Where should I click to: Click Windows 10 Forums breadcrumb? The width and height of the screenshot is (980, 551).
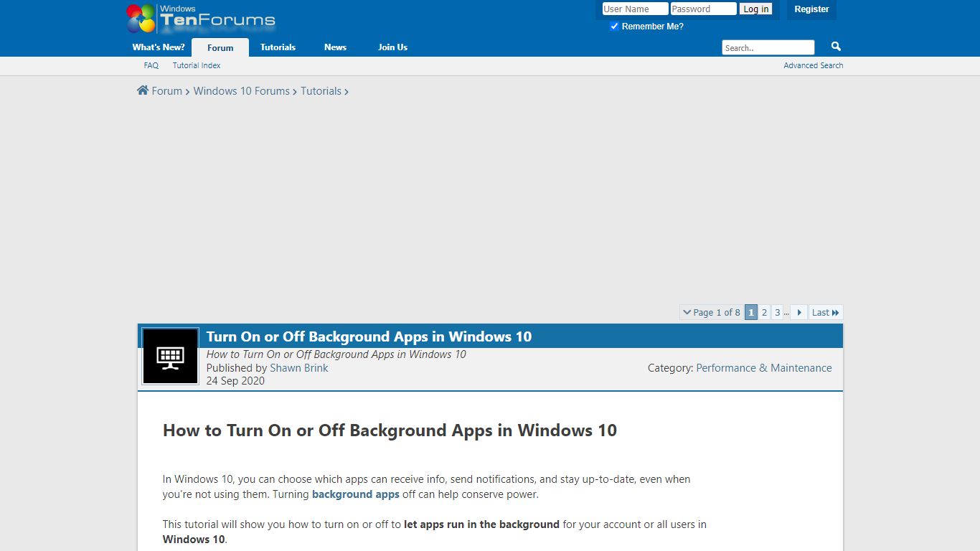click(242, 91)
